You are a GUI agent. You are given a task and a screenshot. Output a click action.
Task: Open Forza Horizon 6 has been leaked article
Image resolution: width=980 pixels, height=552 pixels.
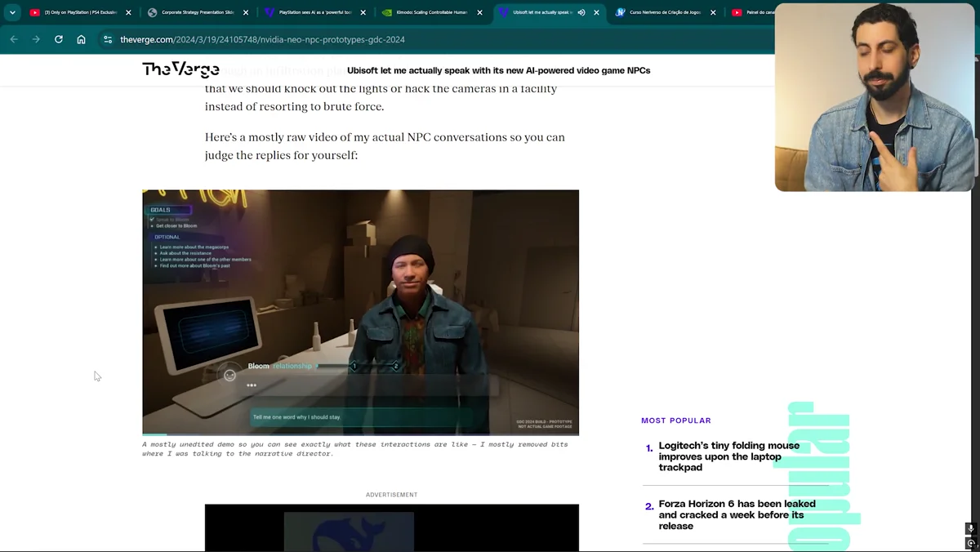pos(737,514)
